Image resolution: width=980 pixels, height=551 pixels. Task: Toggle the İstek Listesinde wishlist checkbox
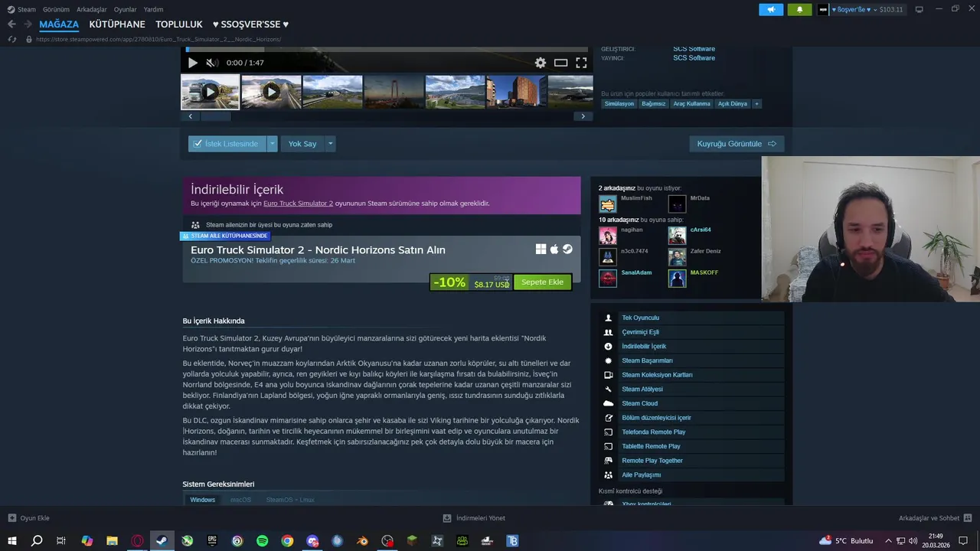tap(198, 143)
